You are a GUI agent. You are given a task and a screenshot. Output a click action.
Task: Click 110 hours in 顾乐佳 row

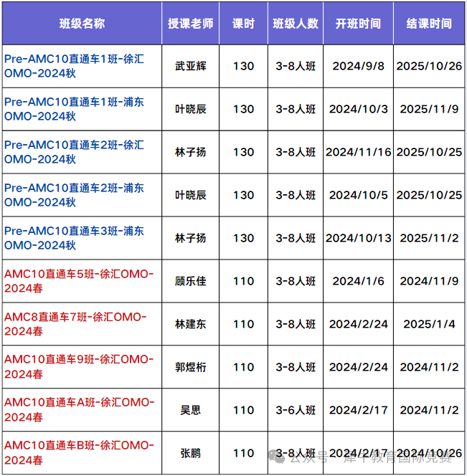tap(243, 282)
